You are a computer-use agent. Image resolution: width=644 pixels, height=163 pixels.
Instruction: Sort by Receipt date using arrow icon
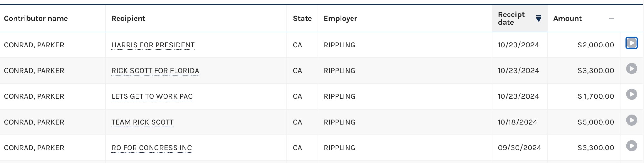539,19
